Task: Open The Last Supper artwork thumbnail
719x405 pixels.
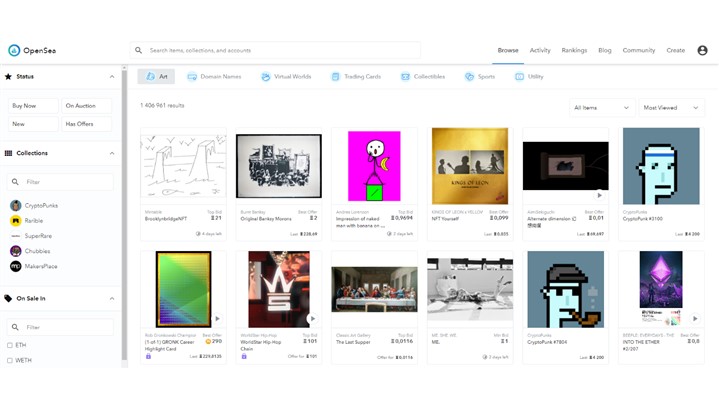Action: tap(374, 289)
